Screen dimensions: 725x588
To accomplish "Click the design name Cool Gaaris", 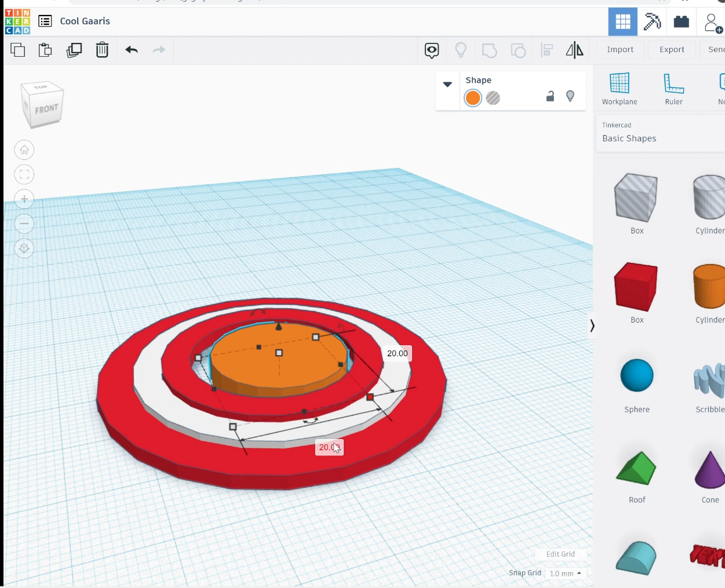I will click(85, 21).
